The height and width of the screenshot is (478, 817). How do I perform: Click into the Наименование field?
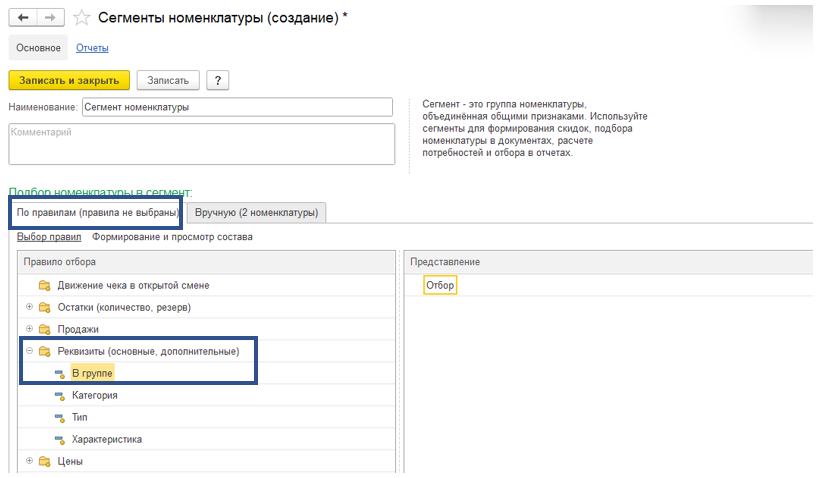pos(237,107)
